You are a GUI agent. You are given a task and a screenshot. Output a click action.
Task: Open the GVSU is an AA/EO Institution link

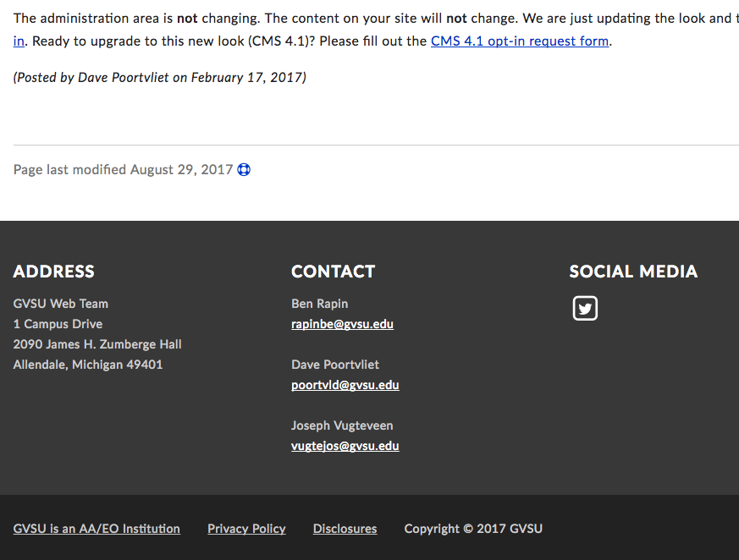pyautogui.click(x=97, y=529)
